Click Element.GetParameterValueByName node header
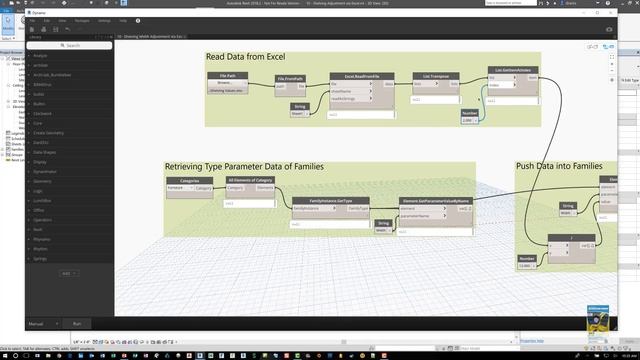640x360 pixels. (x=436, y=201)
